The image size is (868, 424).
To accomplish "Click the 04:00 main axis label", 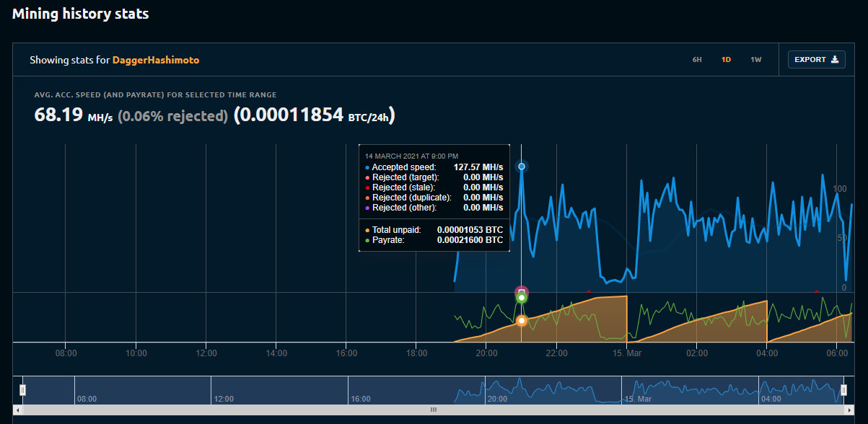I will (767, 353).
